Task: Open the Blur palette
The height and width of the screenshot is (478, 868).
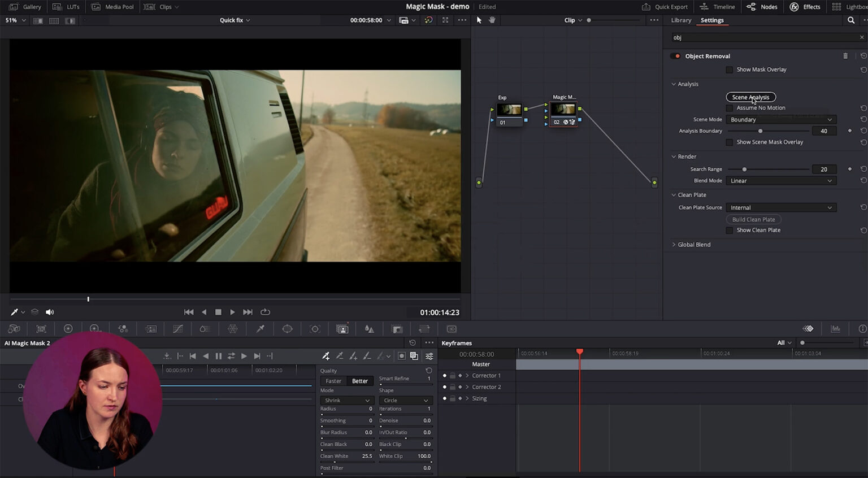Action: 369,329
